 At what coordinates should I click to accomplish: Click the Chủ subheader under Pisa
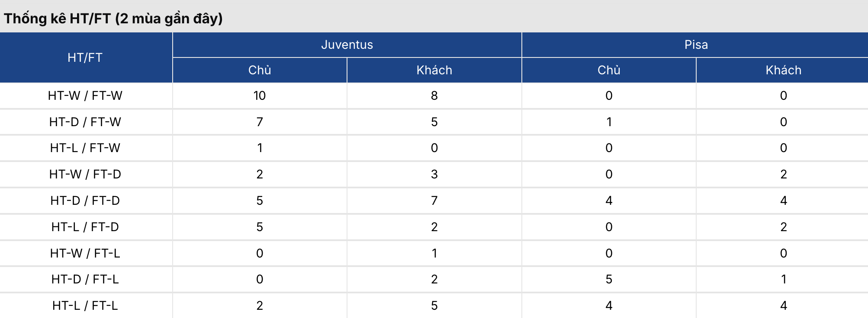pyautogui.click(x=609, y=70)
